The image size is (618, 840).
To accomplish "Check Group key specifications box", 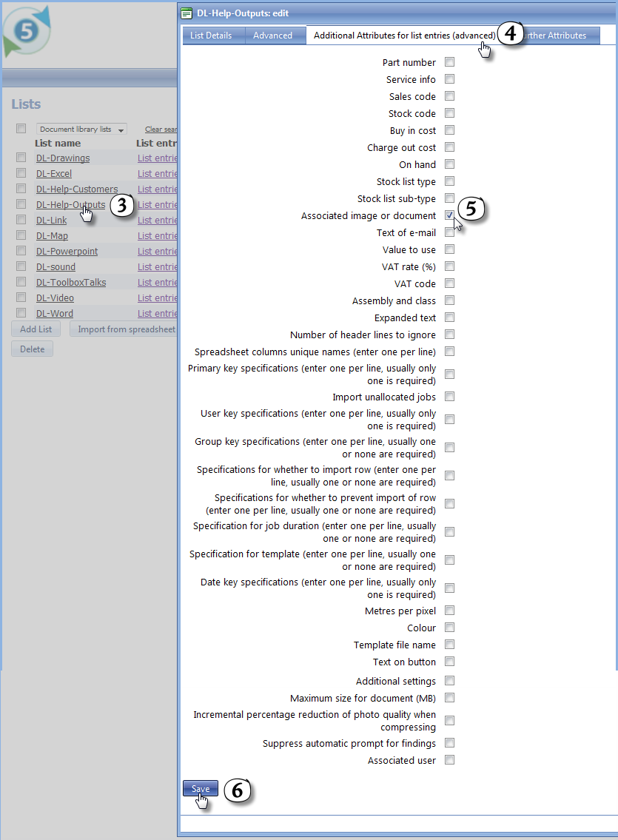I will (x=450, y=447).
